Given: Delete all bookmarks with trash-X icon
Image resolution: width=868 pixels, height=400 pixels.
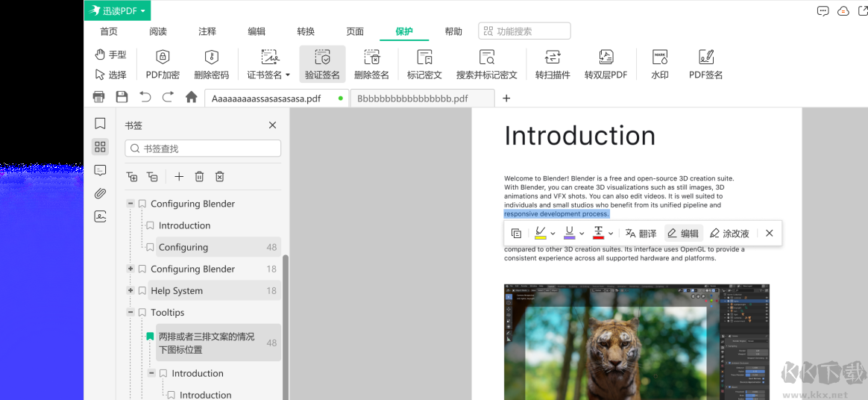Looking at the screenshot, I should [x=220, y=177].
